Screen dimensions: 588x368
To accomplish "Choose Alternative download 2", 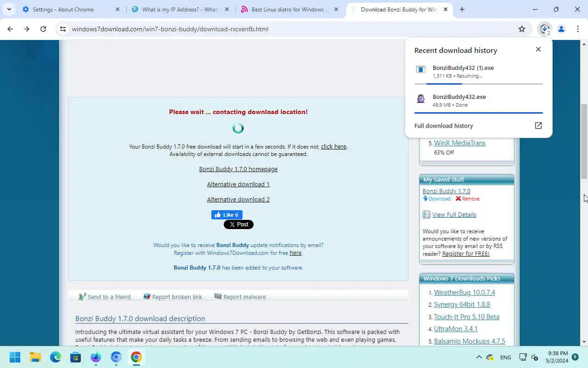I will point(238,199).
